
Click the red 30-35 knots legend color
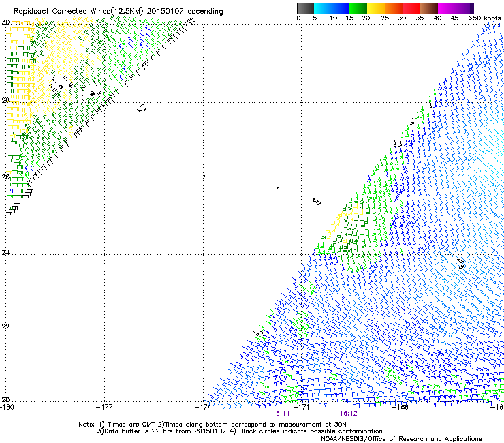411,8
